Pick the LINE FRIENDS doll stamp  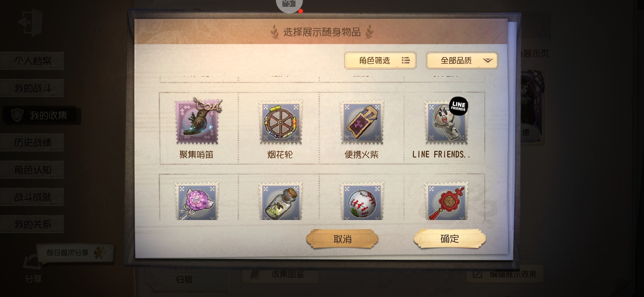446,121
